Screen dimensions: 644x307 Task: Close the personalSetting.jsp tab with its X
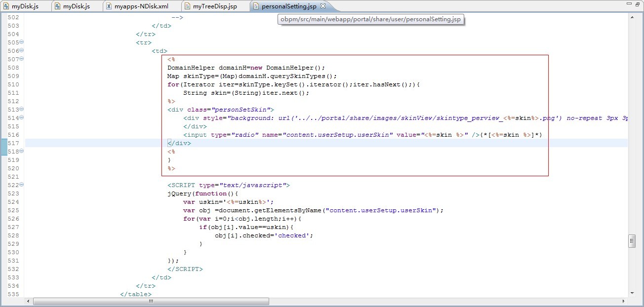[x=323, y=6]
